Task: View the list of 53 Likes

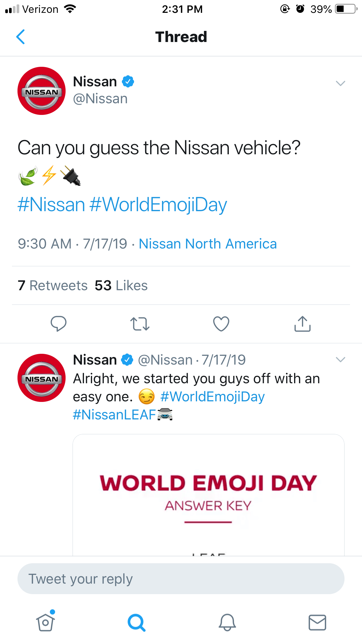Action: [x=121, y=286]
